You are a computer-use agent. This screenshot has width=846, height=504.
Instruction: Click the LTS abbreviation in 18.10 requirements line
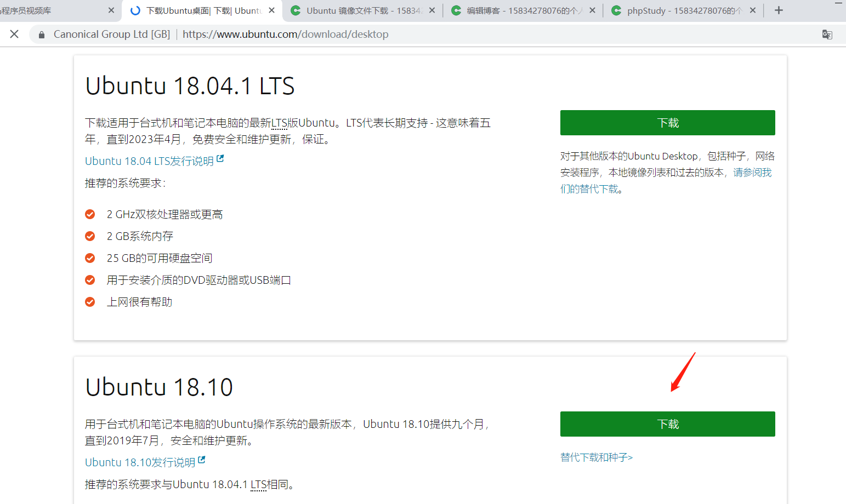(259, 485)
